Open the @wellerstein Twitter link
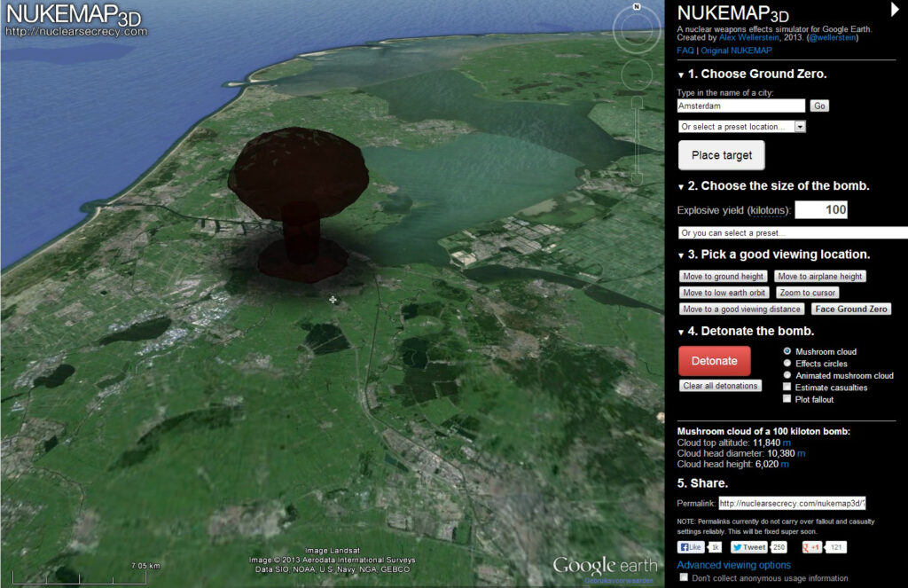908x588 pixels. [x=833, y=37]
